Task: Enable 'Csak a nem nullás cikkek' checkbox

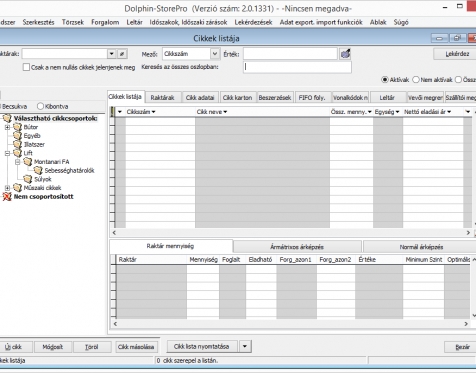Action: pyautogui.click(x=26, y=67)
